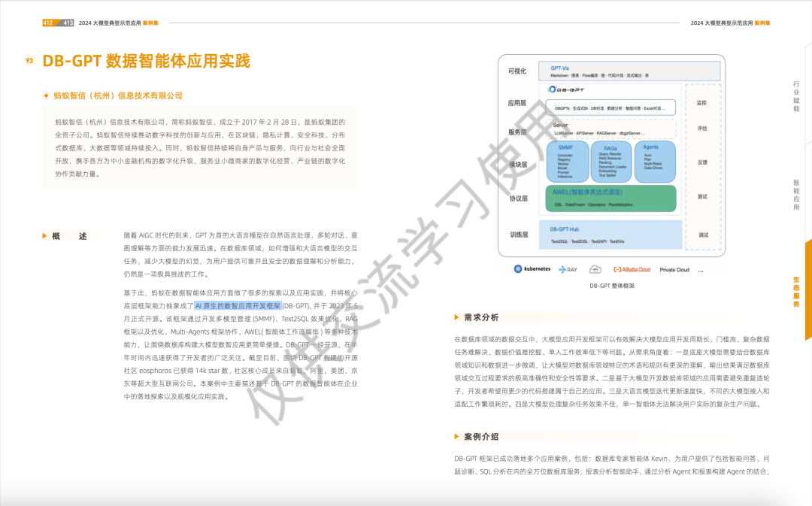Click the GPT-Vis visualization layer box
This screenshot has width=812, height=506.
click(x=629, y=71)
